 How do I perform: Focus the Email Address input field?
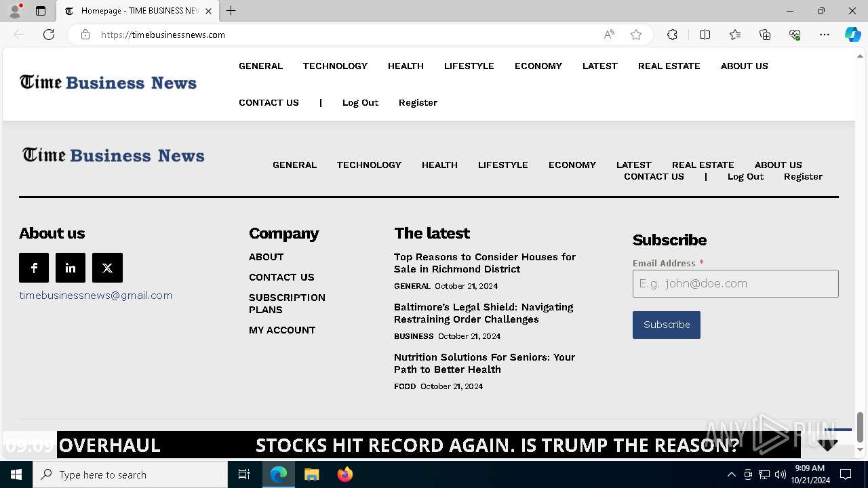736,283
